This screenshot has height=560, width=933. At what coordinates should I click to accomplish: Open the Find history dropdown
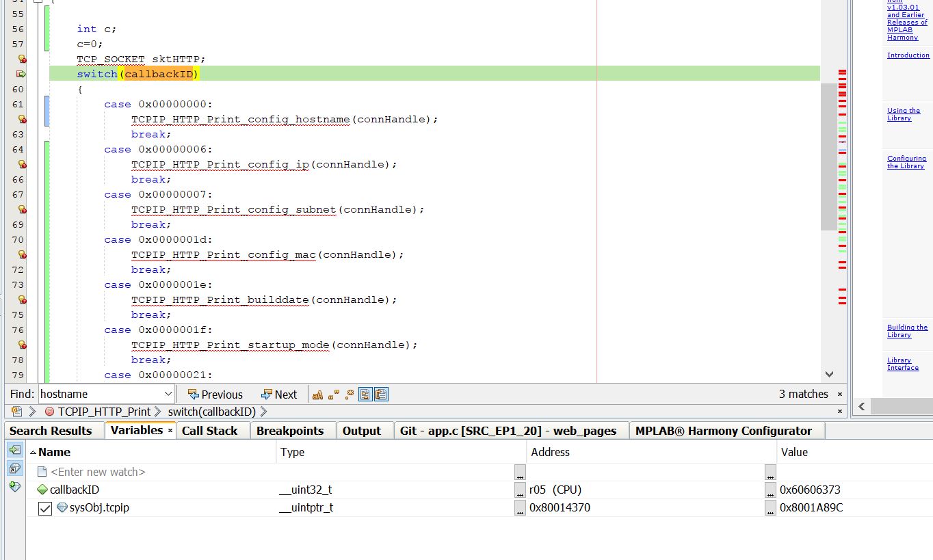(x=168, y=395)
